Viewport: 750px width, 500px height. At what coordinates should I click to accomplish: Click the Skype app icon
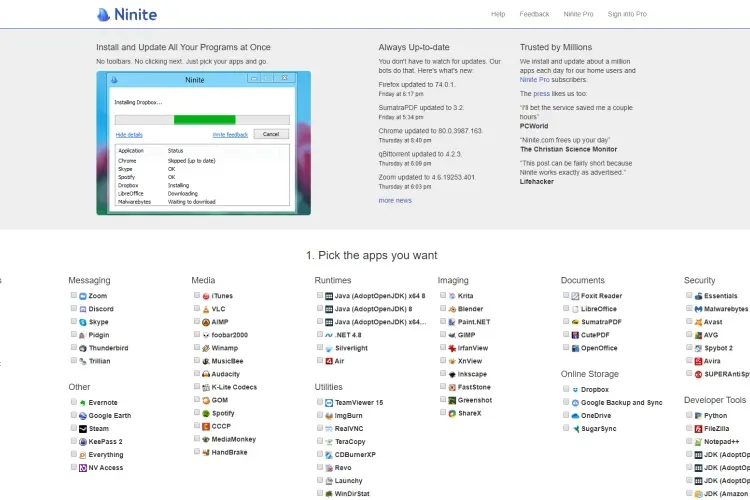pos(83,322)
